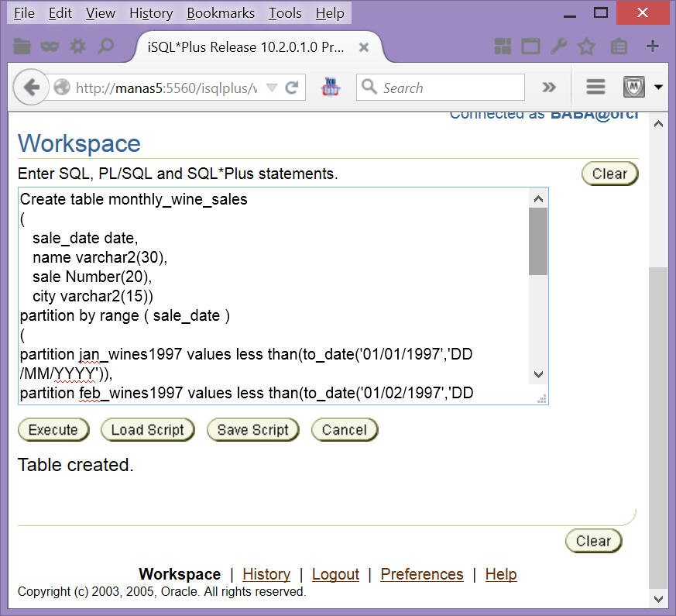Click the page scroll down arrow
676x616 pixels.
tap(658, 599)
